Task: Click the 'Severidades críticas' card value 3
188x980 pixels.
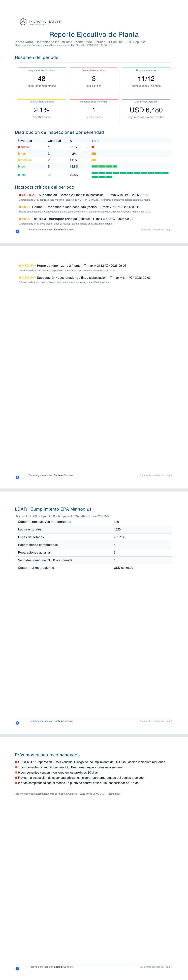Action: pyautogui.click(x=94, y=79)
